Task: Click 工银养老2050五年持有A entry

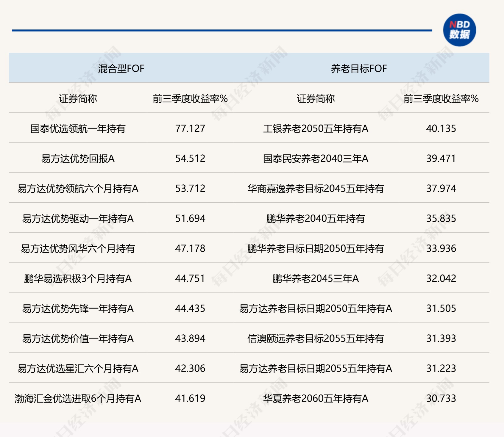Action: pyautogui.click(x=316, y=129)
